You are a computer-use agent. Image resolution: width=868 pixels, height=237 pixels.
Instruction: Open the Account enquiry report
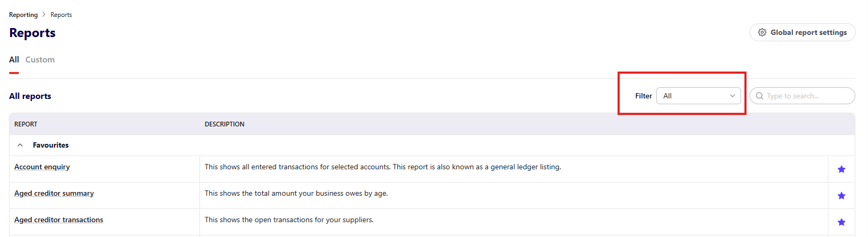(42, 167)
